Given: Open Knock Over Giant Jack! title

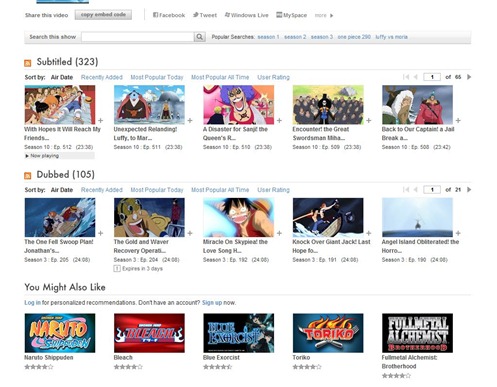Looking at the screenshot, I should tap(331, 246).
